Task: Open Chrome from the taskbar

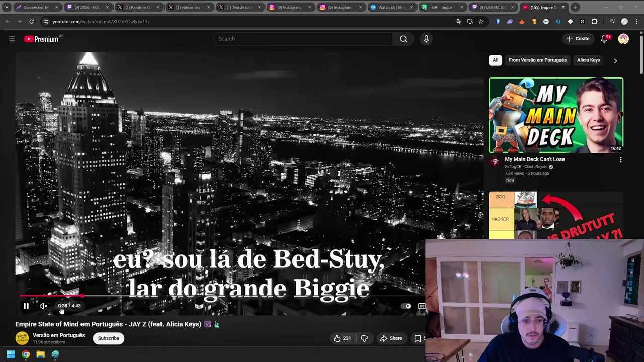Action: tap(26, 354)
